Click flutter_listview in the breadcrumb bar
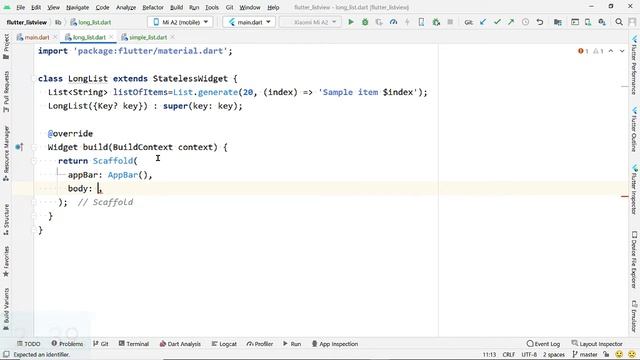The image size is (640, 360). pyautogui.click(x=27, y=22)
